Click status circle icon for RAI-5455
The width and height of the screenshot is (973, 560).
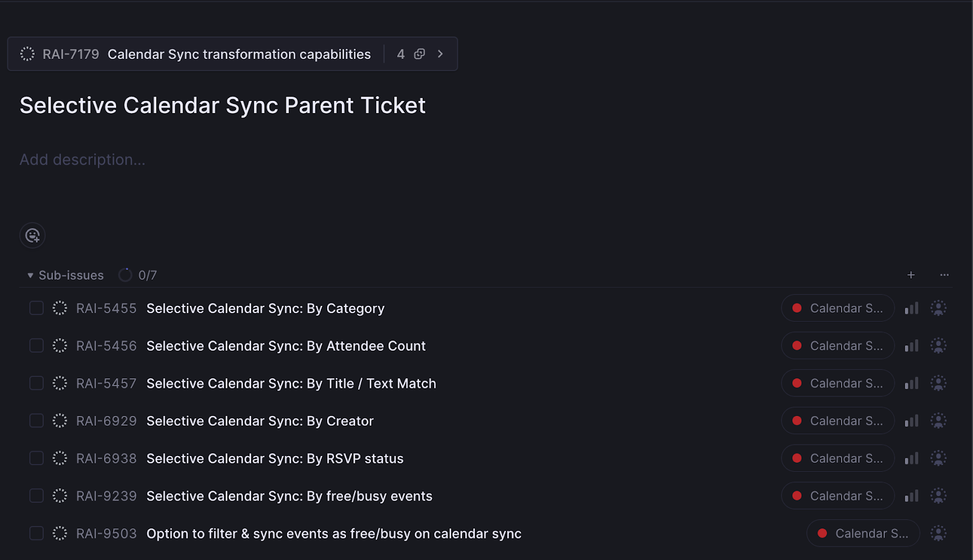(60, 308)
